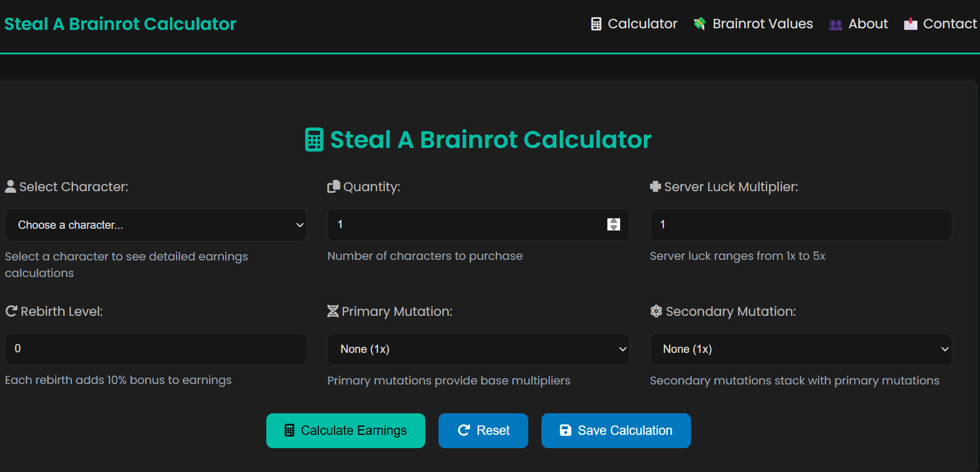Open the Calculator nav menu item

point(635,24)
